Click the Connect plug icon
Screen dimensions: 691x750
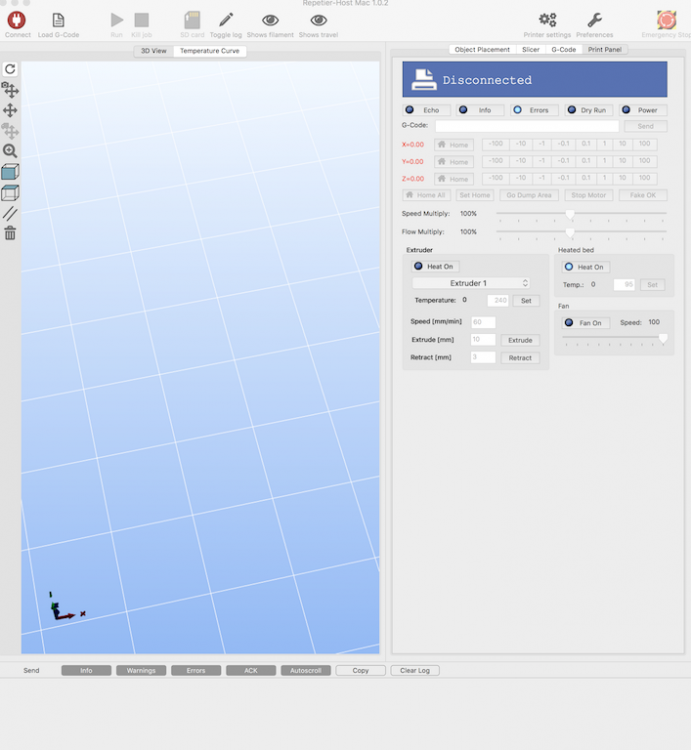[17, 20]
